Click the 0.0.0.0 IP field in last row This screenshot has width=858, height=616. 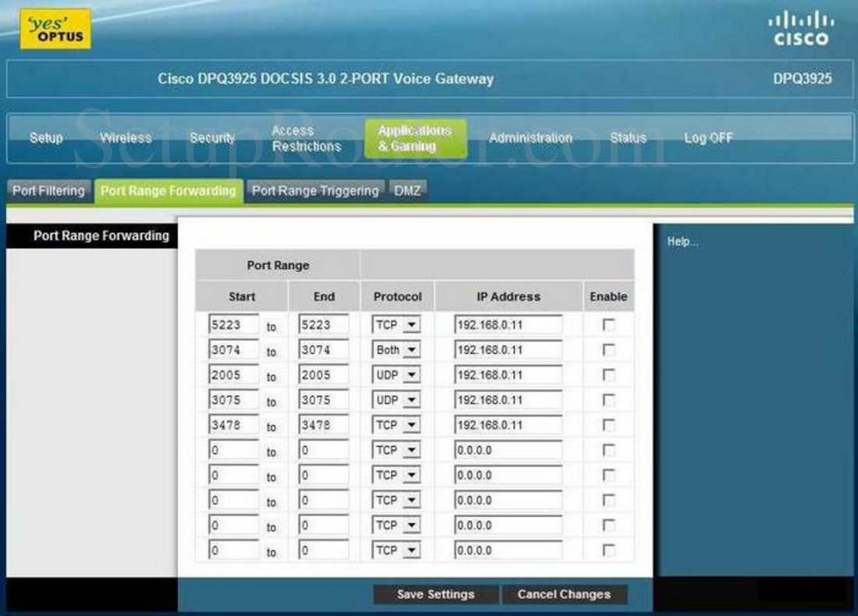508,551
